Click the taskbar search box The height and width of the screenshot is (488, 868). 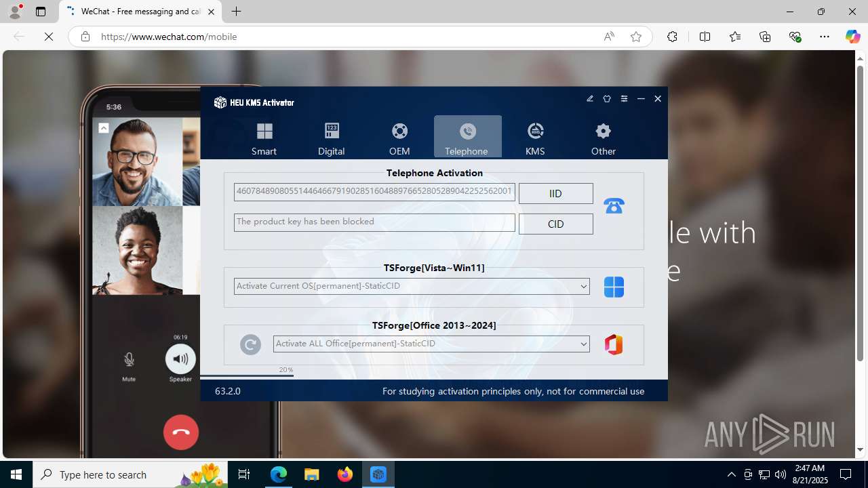pyautogui.click(x=131, y=474)
